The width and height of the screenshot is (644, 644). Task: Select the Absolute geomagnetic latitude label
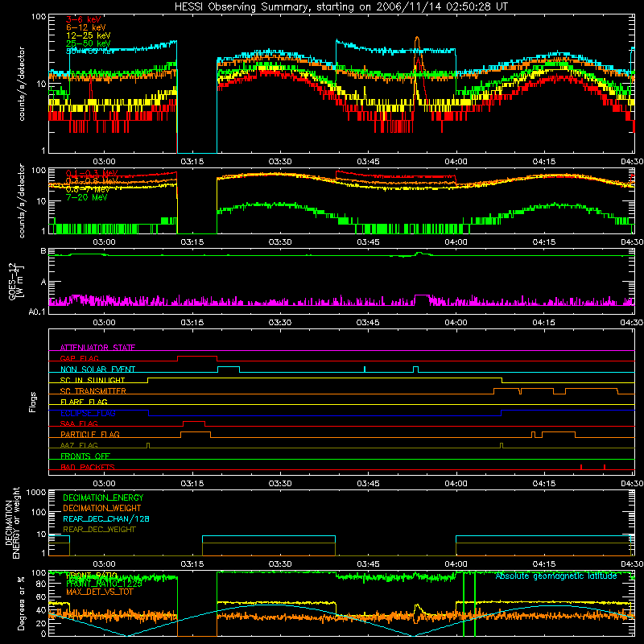[x=556, y=576]
